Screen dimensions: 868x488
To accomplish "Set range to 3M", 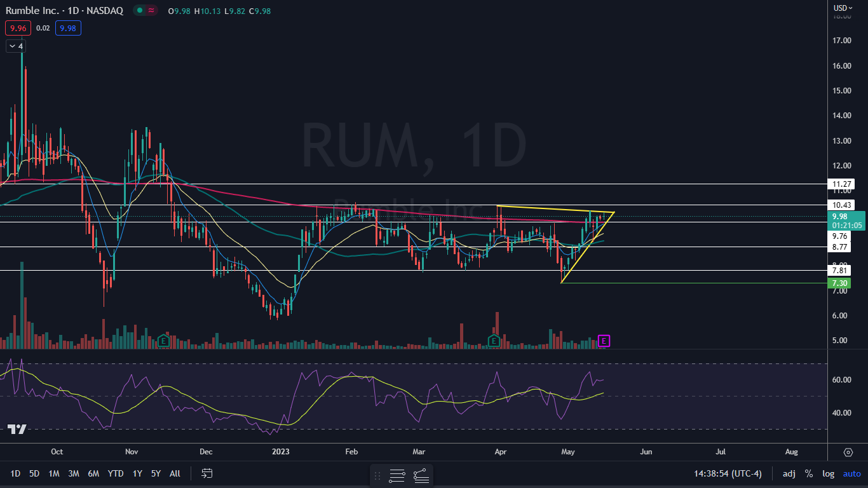I will coord(74,473).
